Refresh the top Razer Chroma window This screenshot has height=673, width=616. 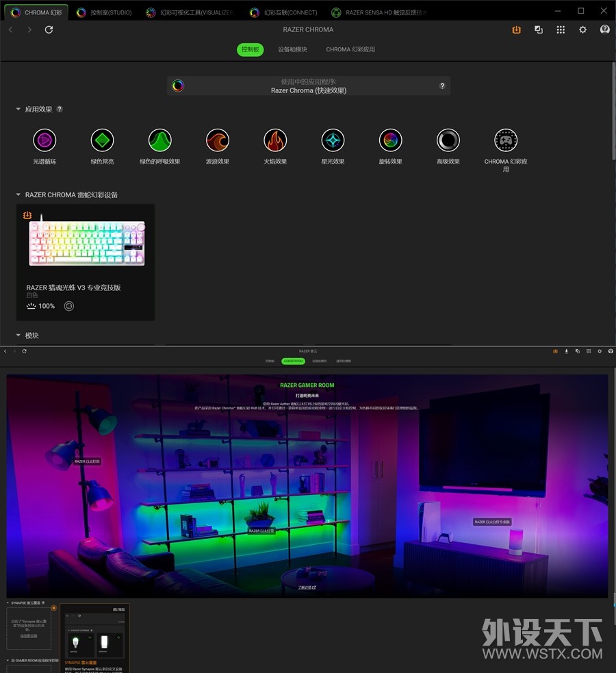tap(49, 29)
